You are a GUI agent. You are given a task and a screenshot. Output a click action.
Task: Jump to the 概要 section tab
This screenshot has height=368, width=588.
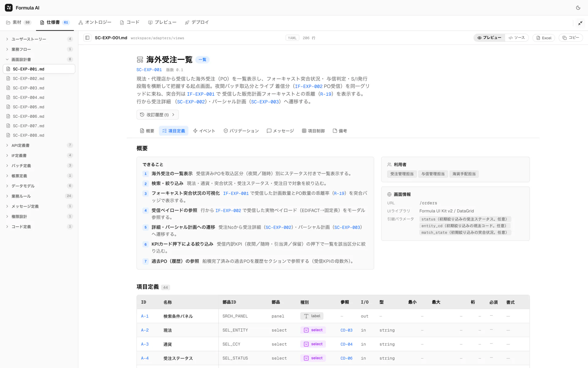[147, 131]
